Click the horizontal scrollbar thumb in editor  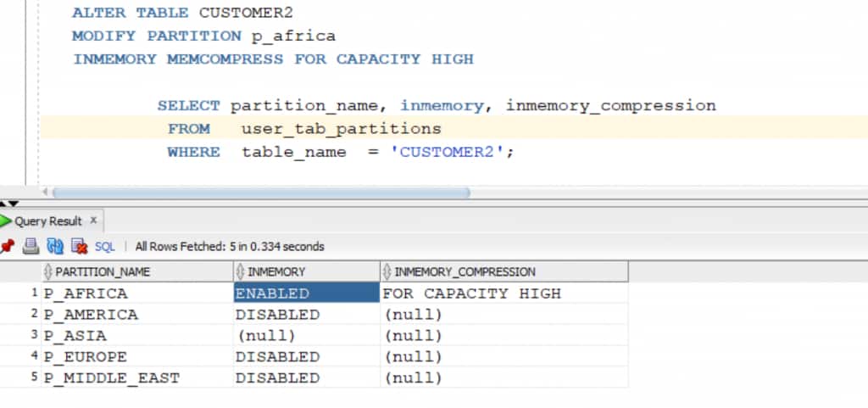coord(261,193)
